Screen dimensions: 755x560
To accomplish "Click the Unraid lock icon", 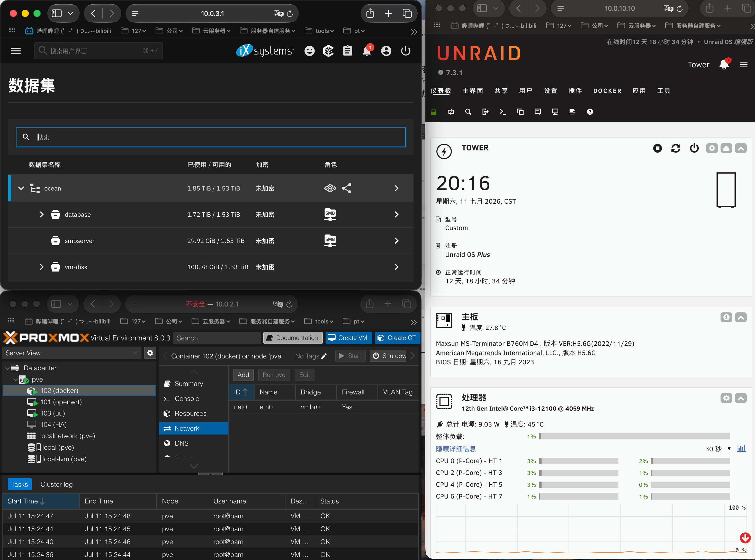I will point(433,112).
